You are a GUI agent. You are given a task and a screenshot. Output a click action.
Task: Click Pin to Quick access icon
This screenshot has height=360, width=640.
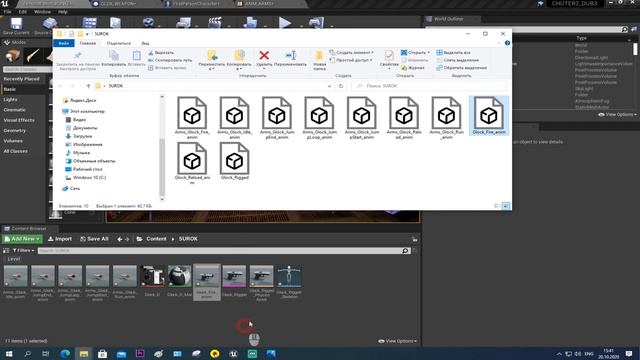(x=78, y=55)
